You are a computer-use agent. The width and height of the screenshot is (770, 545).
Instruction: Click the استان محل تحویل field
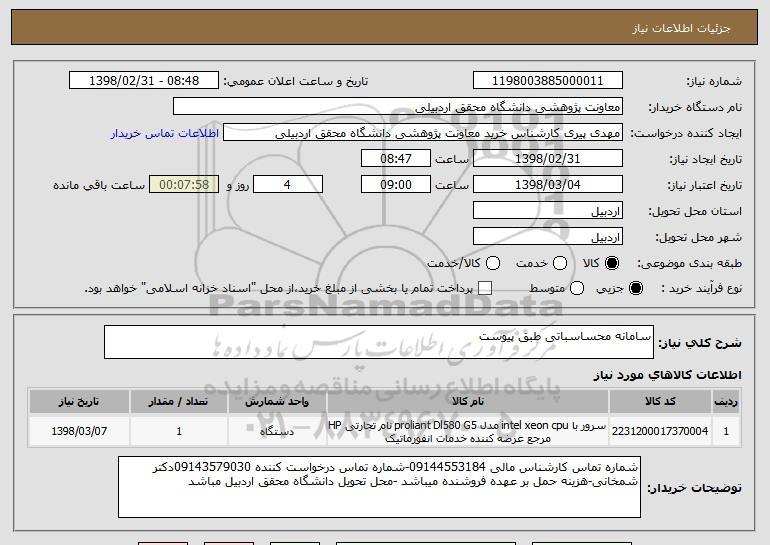click(x=548, y=211)
